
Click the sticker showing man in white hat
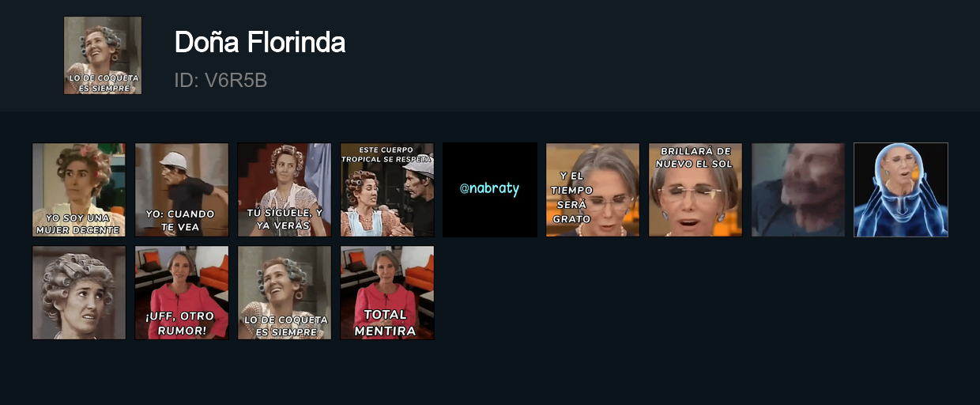pyautogui.click(x=182, y=190)
